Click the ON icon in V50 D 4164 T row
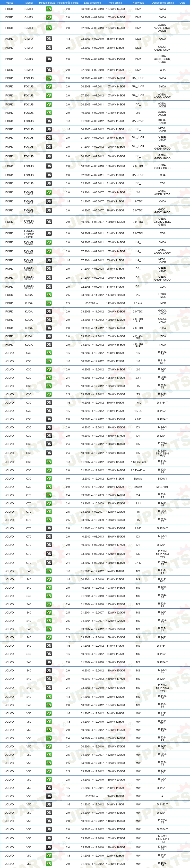 coord(49,788)
